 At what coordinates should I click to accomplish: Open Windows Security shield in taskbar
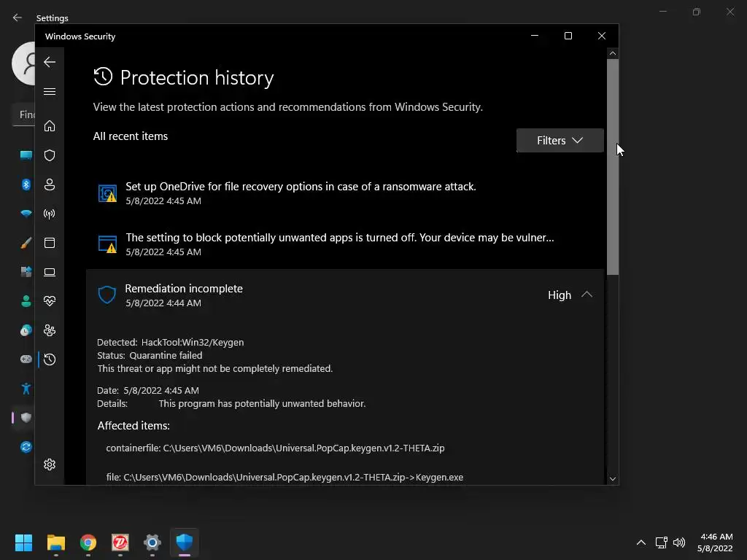pyautogui.click(x=185, y=542)
